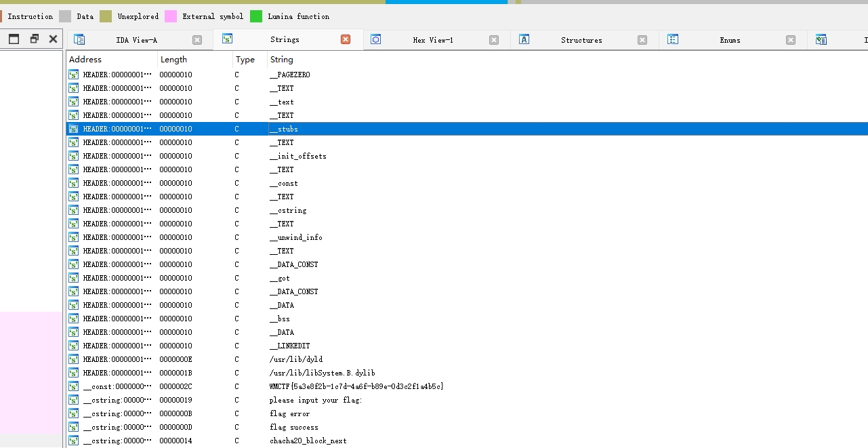
Task: Click the String column header
Action: tap(282, 60)
